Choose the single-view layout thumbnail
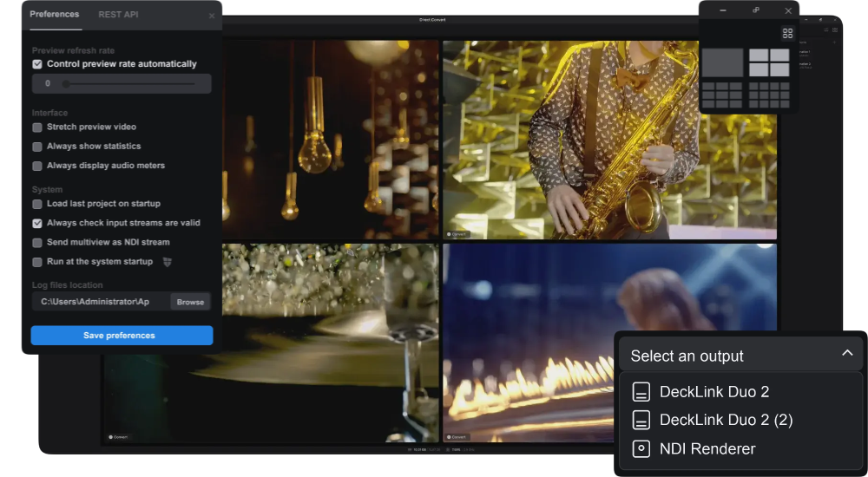The height and width of the screenshot is (477, 868). coord(722,62)
